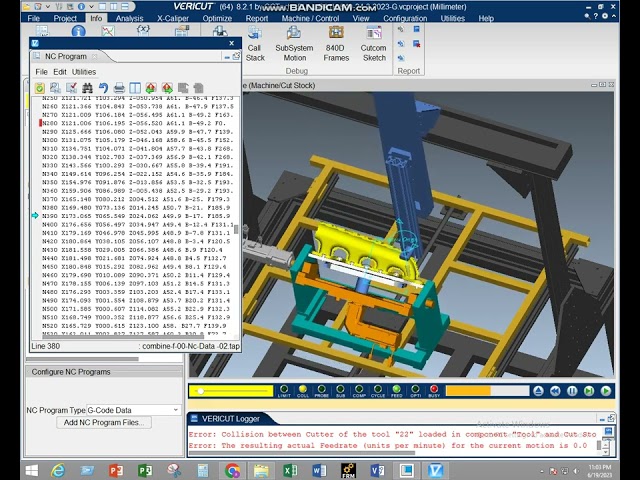The image size is (640, 480).
Task: Click Configure NC Programs panel header
Action: (104, 372)
